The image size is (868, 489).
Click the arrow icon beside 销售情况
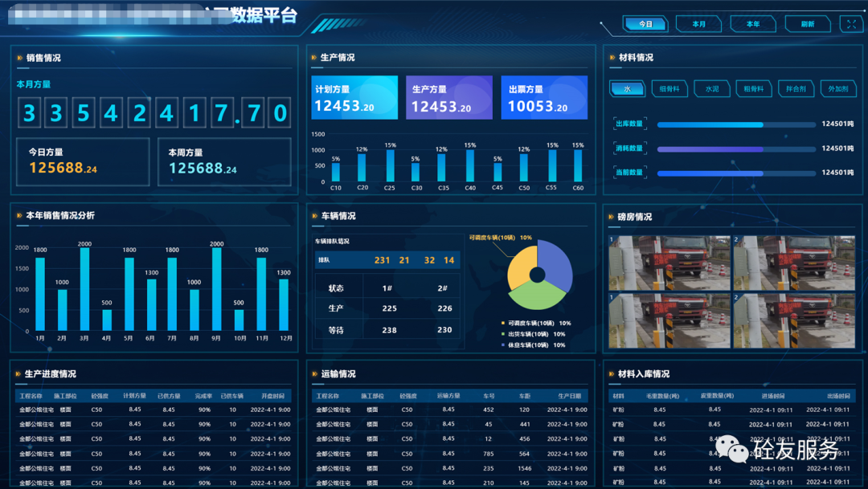click(19, 58)
